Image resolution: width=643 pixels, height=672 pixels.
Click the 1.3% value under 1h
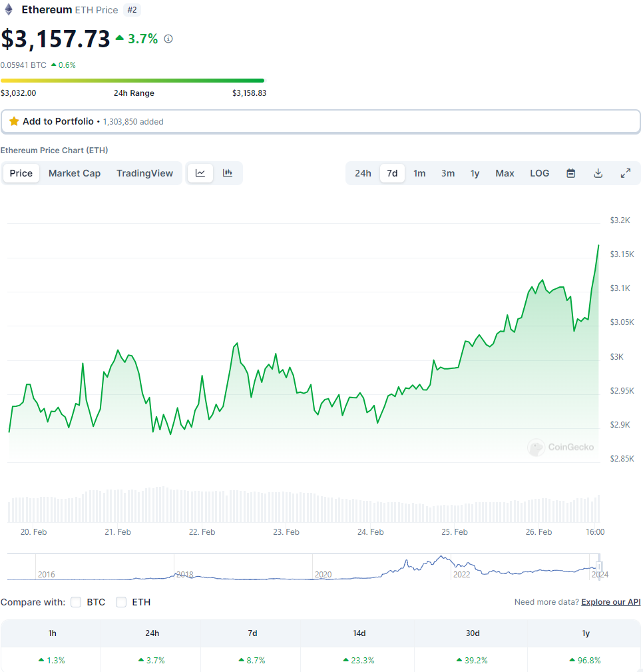click(x=52, y=661)
